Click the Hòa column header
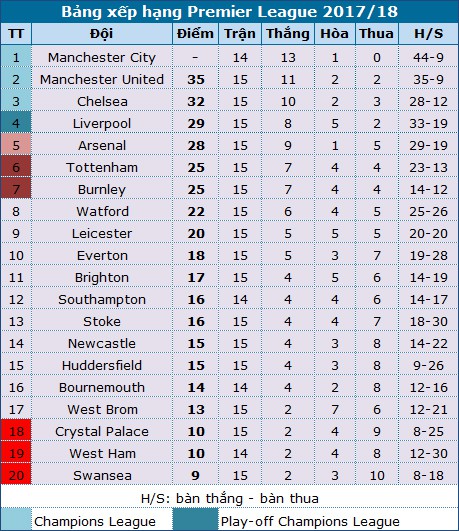 pos(335,34)
